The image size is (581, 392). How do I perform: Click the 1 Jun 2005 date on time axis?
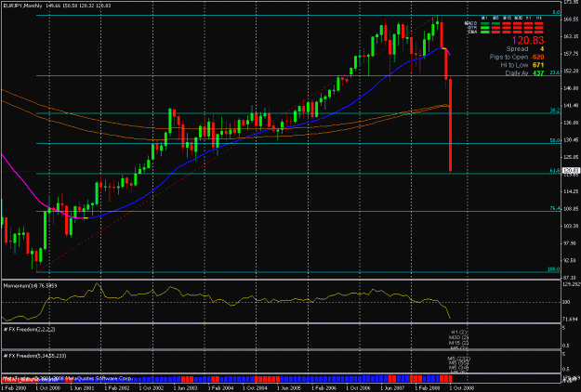coord(290,388)
